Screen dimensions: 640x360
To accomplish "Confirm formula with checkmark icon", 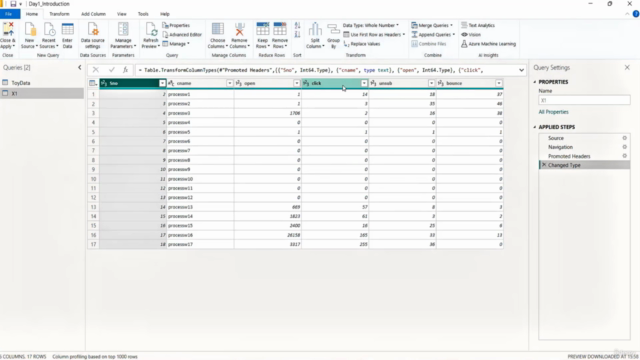I will [x=111, y=70].
